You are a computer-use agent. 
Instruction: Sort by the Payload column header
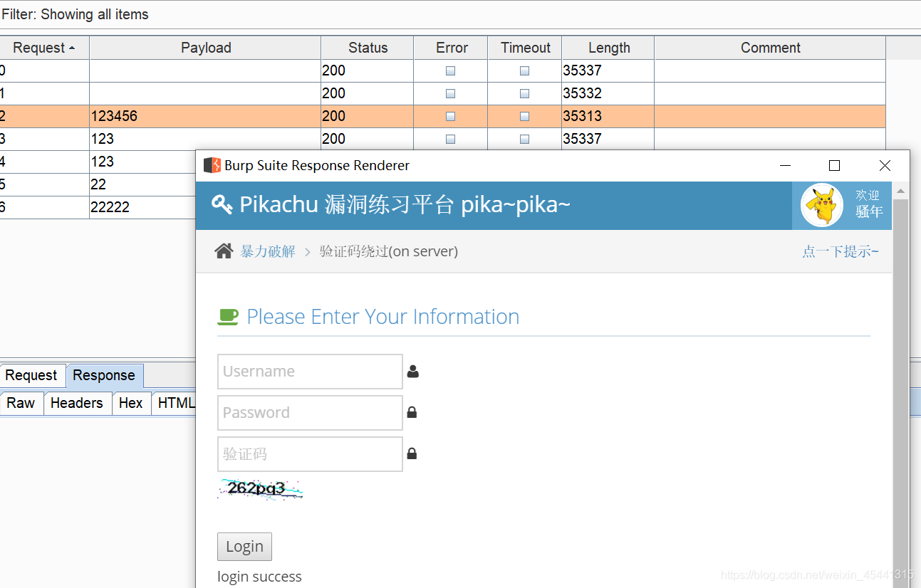205,48
